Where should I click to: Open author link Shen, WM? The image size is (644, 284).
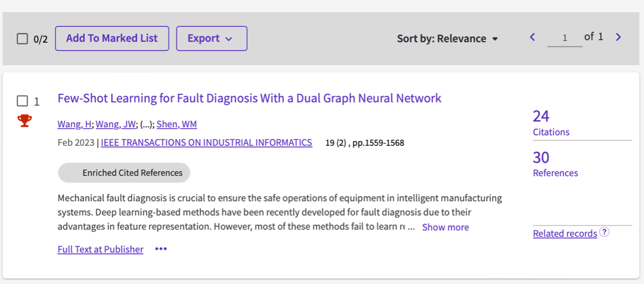pyautogui.click(x=176, y=124)
